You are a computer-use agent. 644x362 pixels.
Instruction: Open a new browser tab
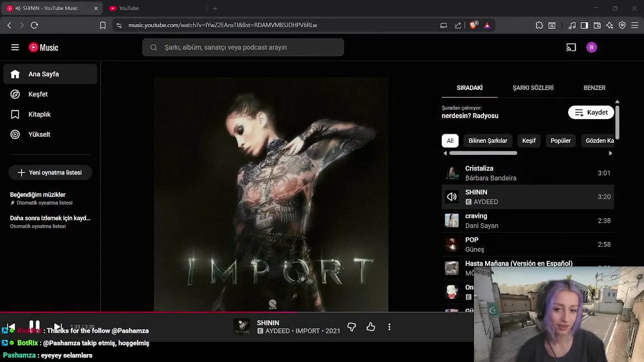215,8
